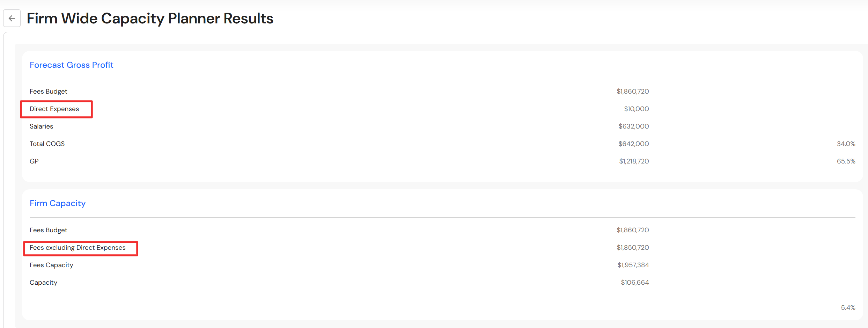Click the $642,000 Total COGS value
The height and width of the screenshot is (328, 868).
[x=633, y=144]
